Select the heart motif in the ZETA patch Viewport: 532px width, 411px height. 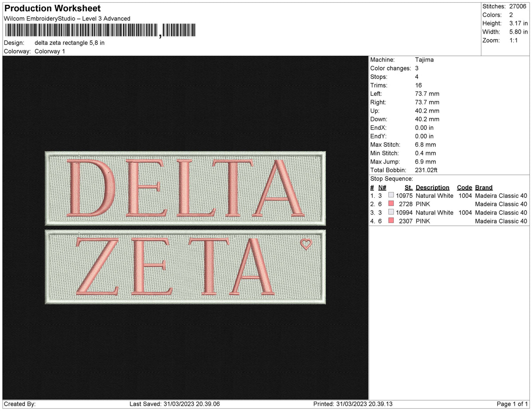[305, 244]
